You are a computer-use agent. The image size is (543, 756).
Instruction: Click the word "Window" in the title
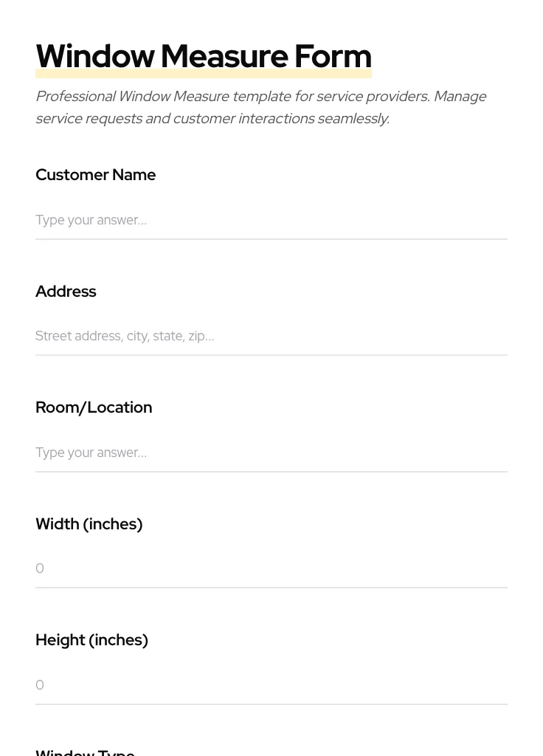pyautogui.click(x=94, y=57)
